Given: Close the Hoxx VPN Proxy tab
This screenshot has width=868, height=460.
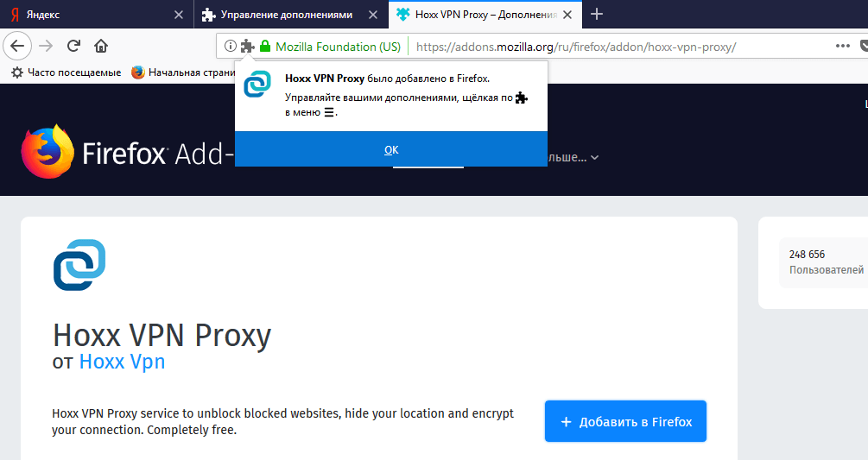Looking at the screenshot, I should [x=567, y=15].
